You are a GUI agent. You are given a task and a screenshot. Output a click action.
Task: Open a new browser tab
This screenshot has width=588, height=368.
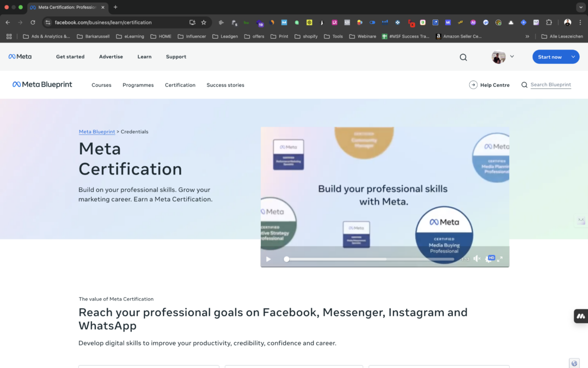click(x=115, y=7)
